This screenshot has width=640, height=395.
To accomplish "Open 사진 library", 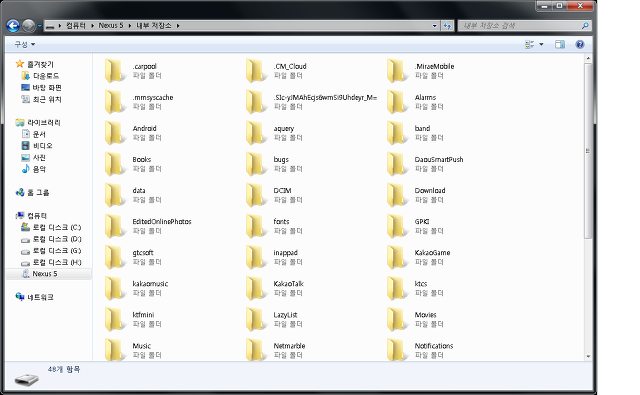I will [39, 158].
